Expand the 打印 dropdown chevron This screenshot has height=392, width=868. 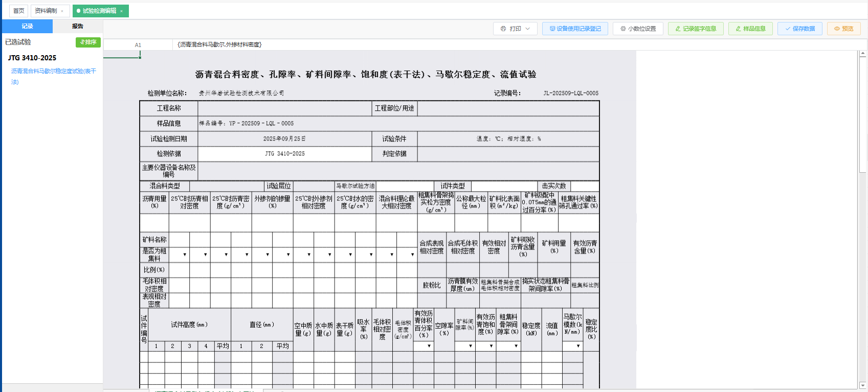[528, 29]
